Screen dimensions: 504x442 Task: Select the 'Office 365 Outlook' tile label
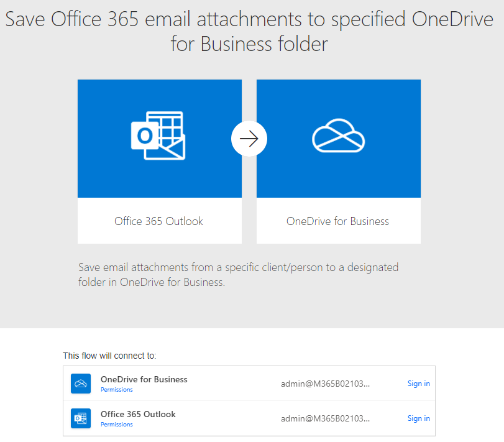pyautogui.click(x=159, y=221)
